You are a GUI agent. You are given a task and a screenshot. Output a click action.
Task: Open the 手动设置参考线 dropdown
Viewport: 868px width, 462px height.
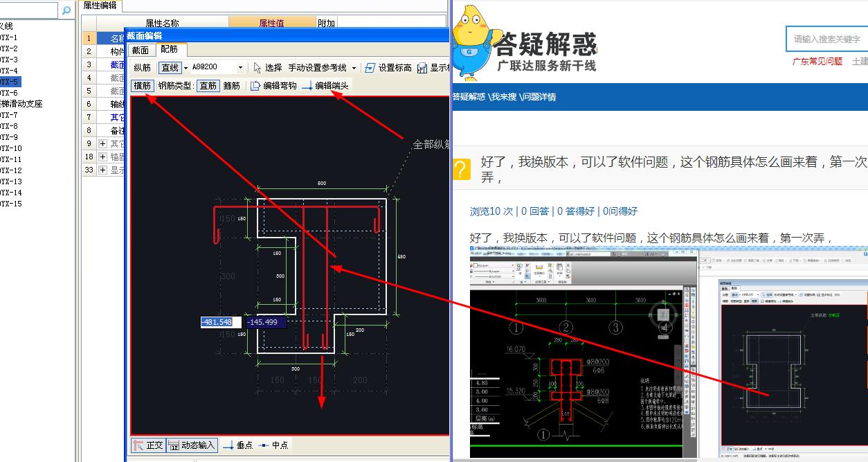tap(354, 68)
